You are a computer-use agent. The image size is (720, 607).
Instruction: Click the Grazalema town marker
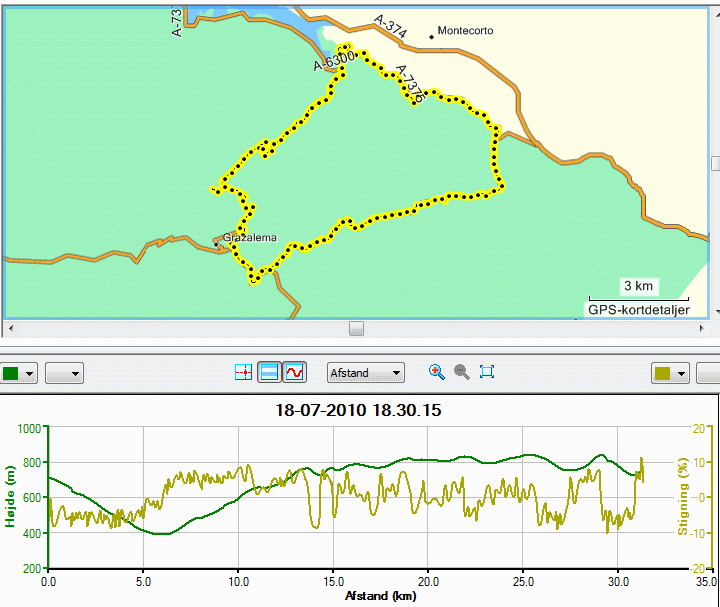(x=216, y=245)
